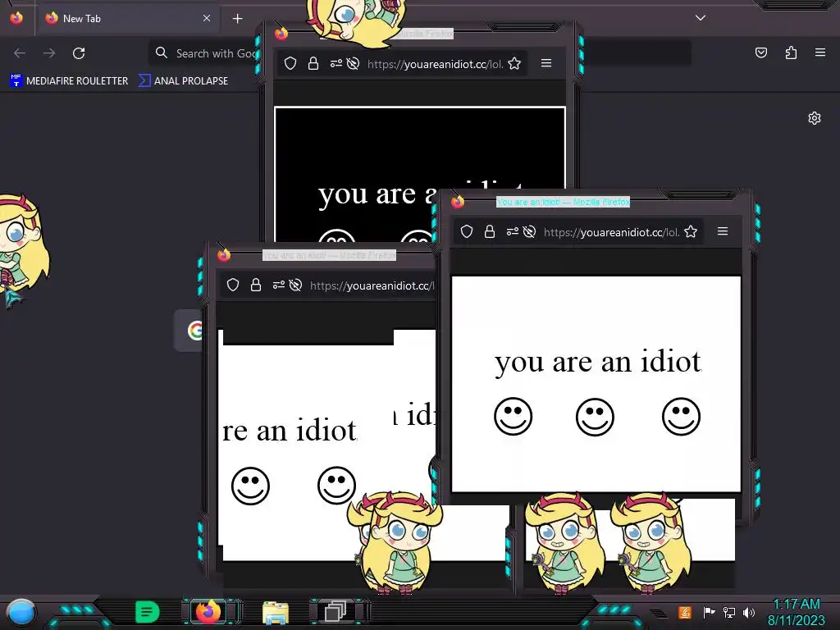Toggle autoplay blocked icon in top popup

353,64
